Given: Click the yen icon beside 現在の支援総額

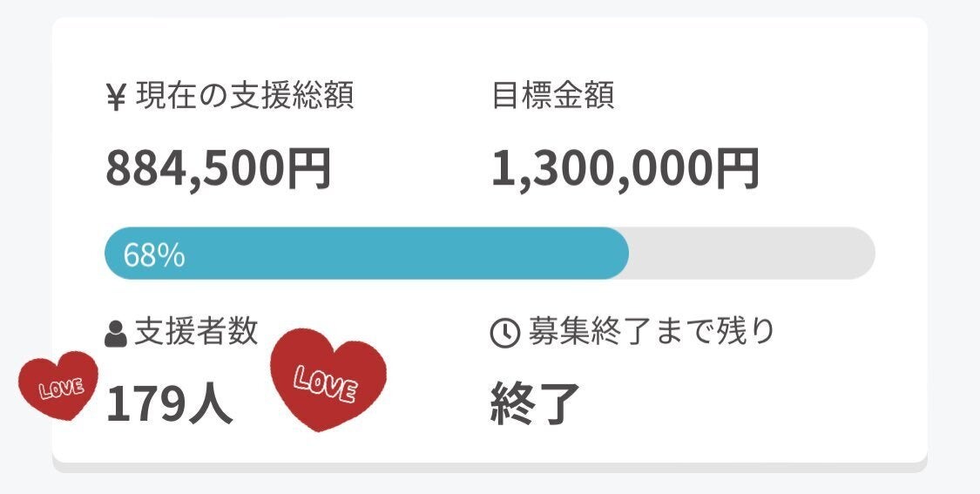Looking at the screenshot, I should pyautogui.click(x=117, y=98).
